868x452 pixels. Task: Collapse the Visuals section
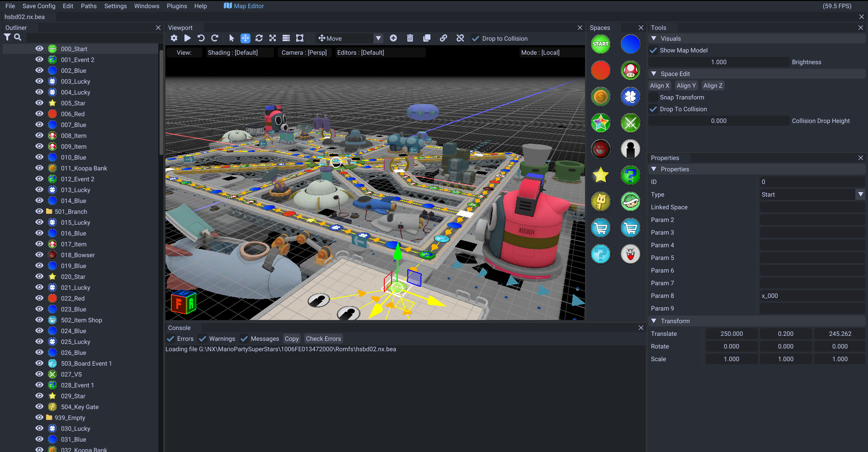pos(654,38)
